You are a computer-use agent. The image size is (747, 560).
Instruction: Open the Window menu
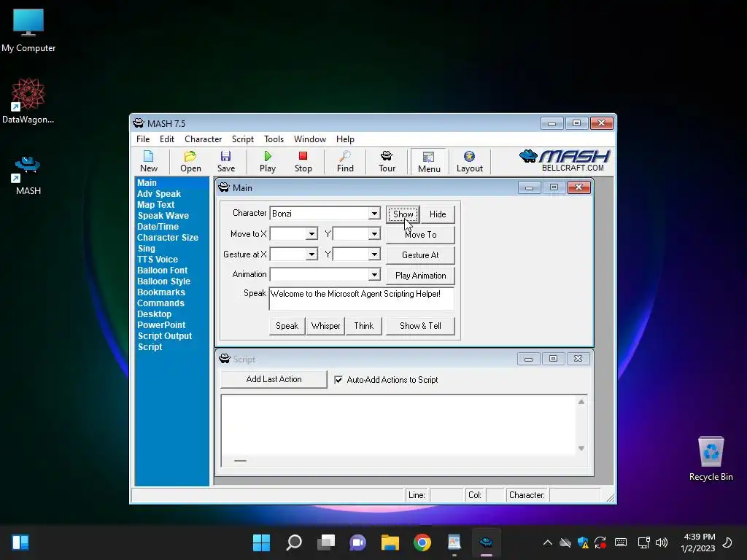pyautogui.click(x=309, y=139)
